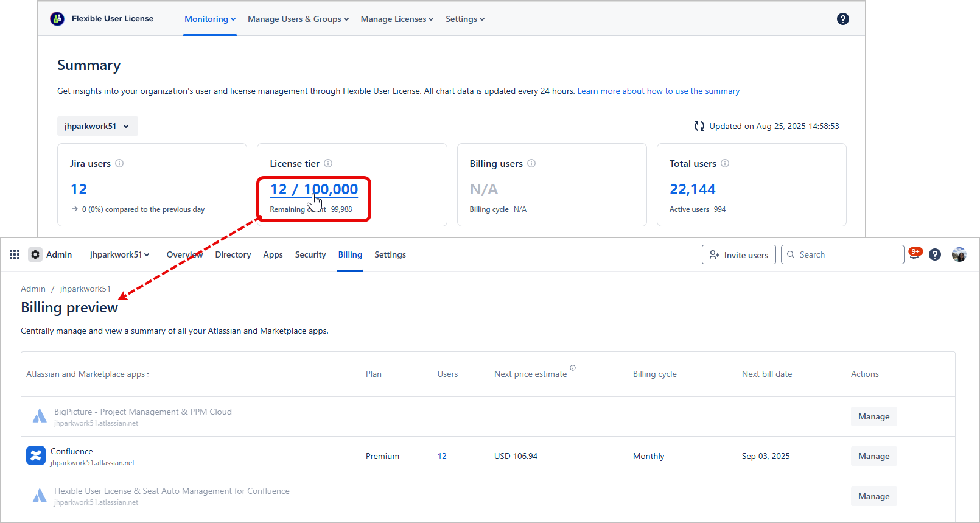Click info icon next to Jira users

pyautogui.click(x=119, y=163)
